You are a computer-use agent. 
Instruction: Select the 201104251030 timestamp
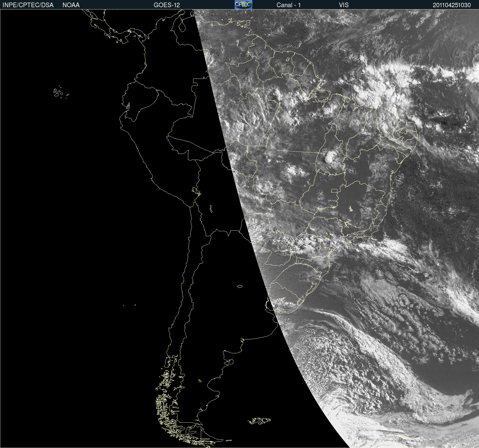coord(452,5)
